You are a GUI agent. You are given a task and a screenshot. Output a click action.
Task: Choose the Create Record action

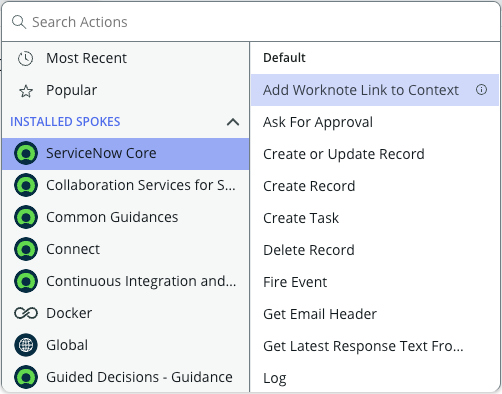[x=375, y=186]
